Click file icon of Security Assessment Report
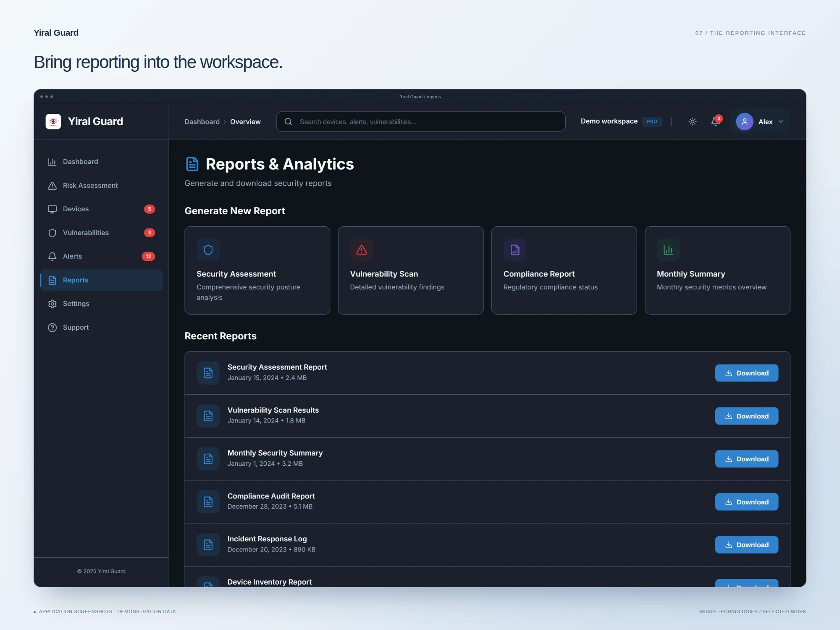This screenshot has width=840, height=630. (208, 373)
